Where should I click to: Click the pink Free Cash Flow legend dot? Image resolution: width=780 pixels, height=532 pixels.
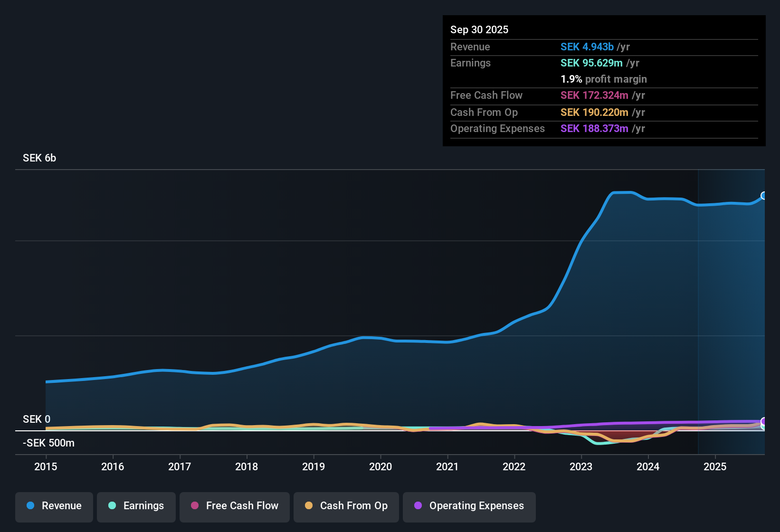coord(195,506)
